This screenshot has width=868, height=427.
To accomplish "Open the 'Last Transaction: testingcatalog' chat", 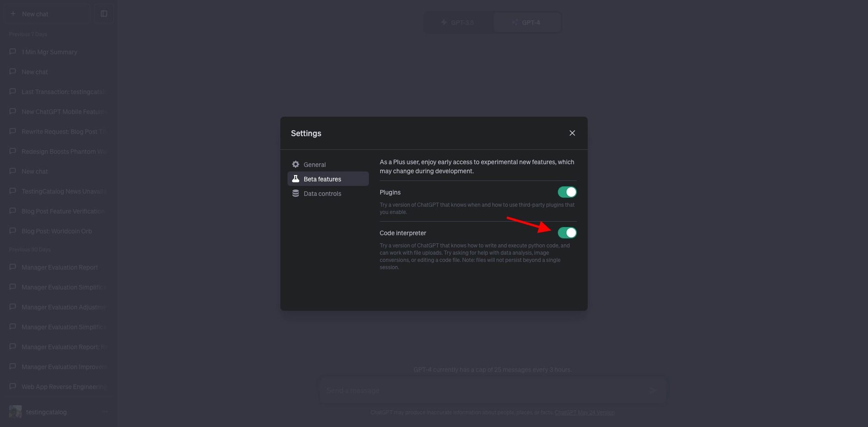I will (x=59, y=92).
